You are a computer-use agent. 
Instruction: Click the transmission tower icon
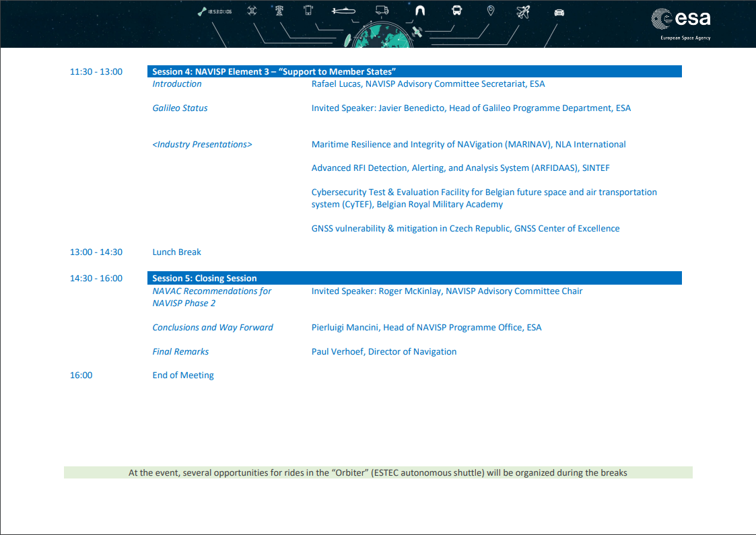[x=279, y=11]
